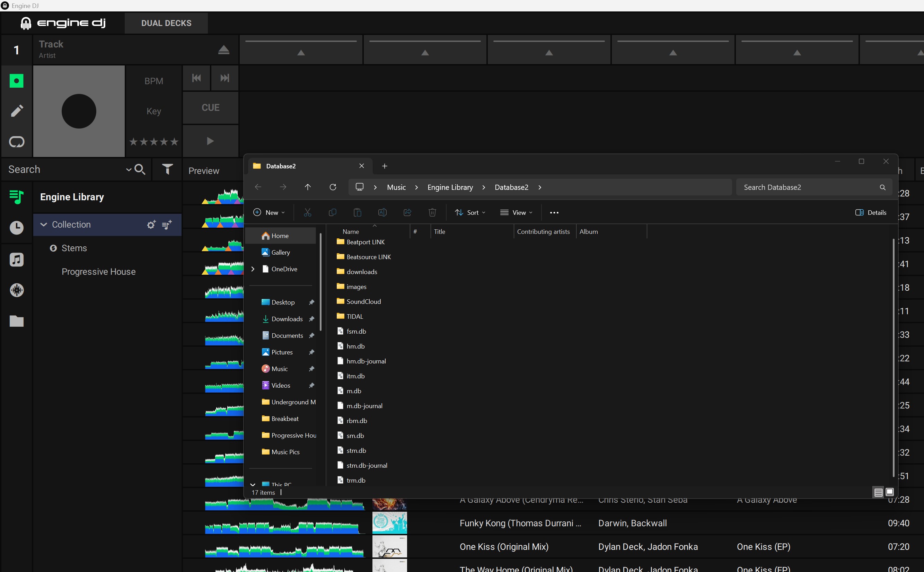Open the Progressive House playlist
The image size is (924, 572).
click(x=98, y=272)
